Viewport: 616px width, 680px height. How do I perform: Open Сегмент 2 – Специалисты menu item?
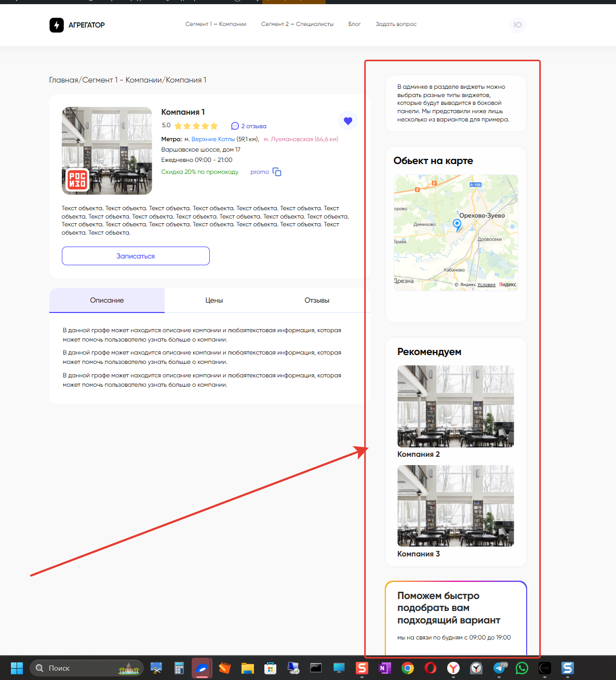pos(297,24)
